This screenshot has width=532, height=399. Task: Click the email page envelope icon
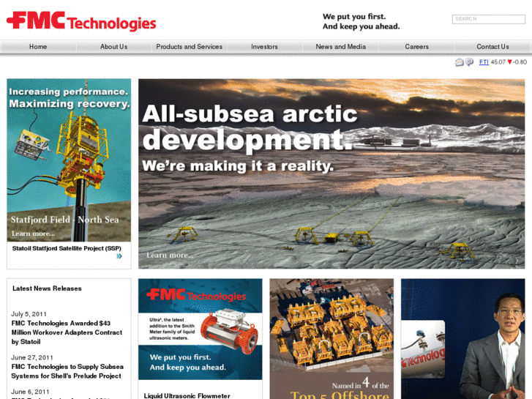pyautogui.click(x=459, y=62)
